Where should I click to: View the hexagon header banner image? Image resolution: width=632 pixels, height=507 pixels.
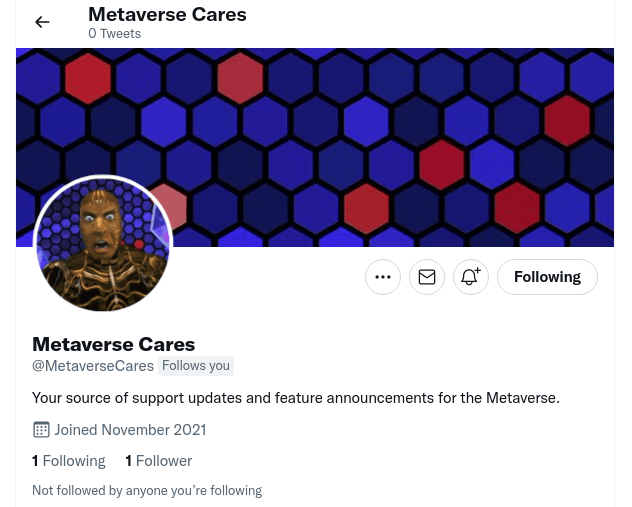point(315,147)
